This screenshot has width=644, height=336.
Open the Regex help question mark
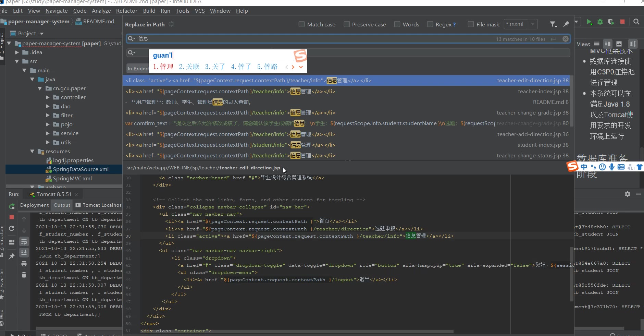pos(454,25)
